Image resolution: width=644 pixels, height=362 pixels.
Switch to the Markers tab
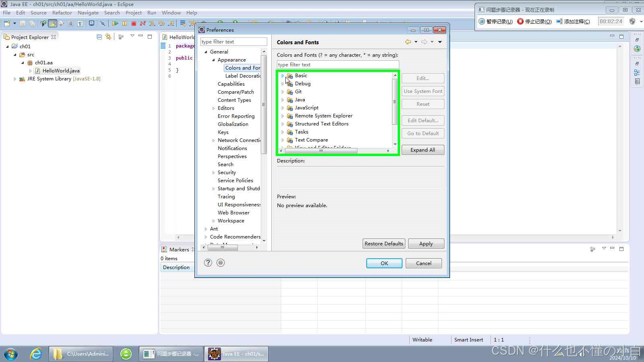(x=179, y=249)
